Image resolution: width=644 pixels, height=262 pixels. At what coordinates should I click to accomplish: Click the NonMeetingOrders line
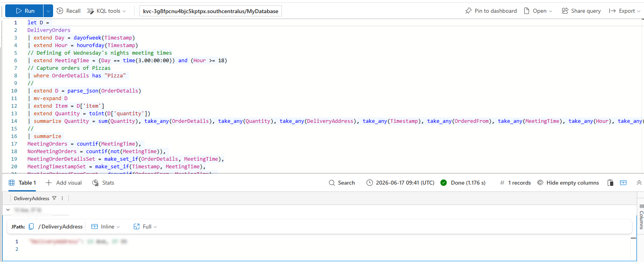[x=96, y=152]
